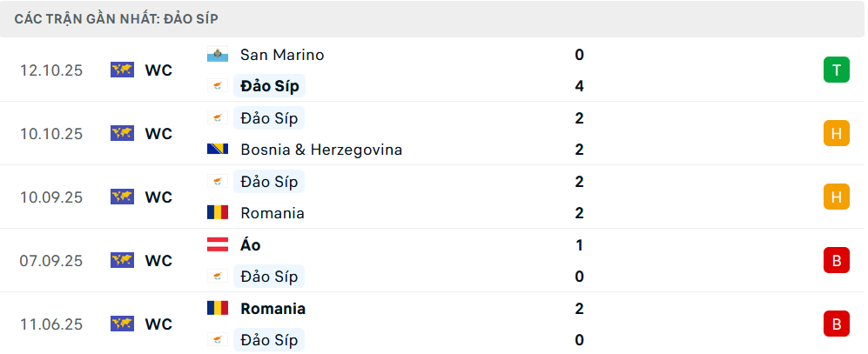Click the 12.10.25 match date

tap(51, 70)
